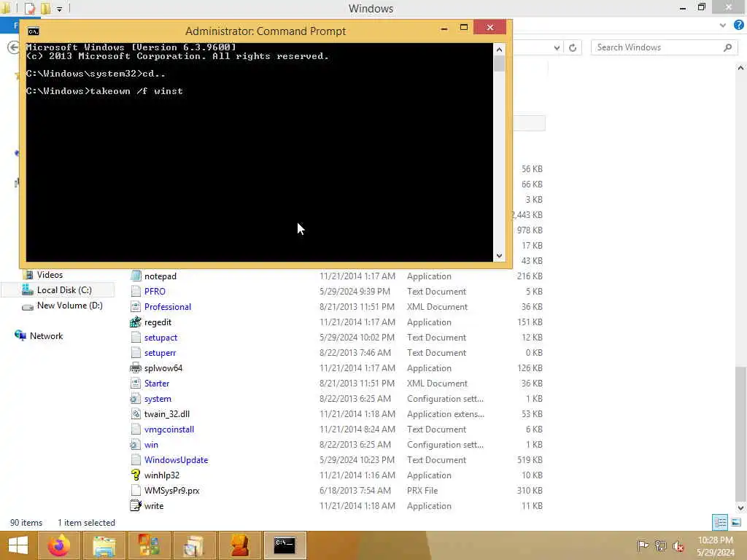The image size is (747, 560).
Task: Click Explorer back navigation arrow
Action: click(13, 47)
